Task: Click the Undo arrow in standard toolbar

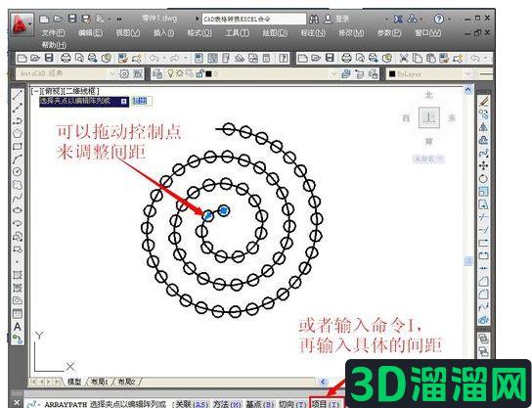Action: (155, 59)
